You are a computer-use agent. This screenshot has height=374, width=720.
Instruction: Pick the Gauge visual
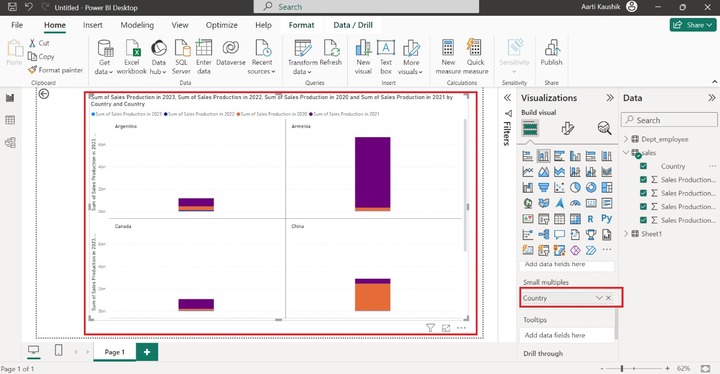point(575,203)
